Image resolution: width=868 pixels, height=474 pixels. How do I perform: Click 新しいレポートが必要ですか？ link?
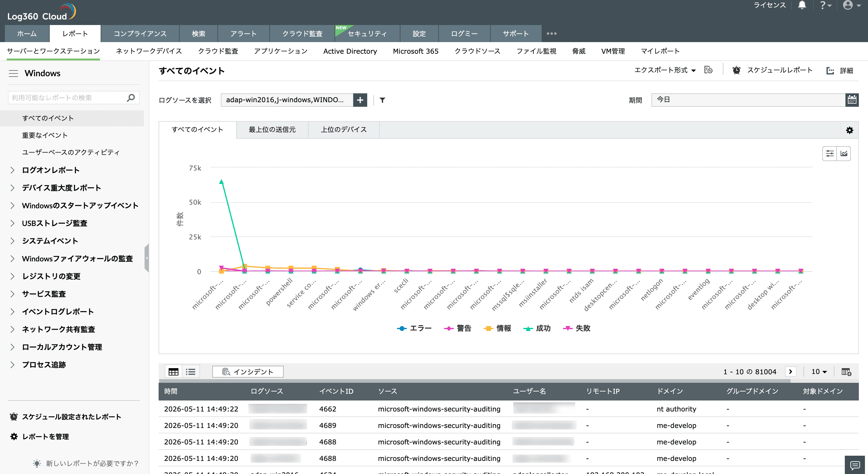86,464
